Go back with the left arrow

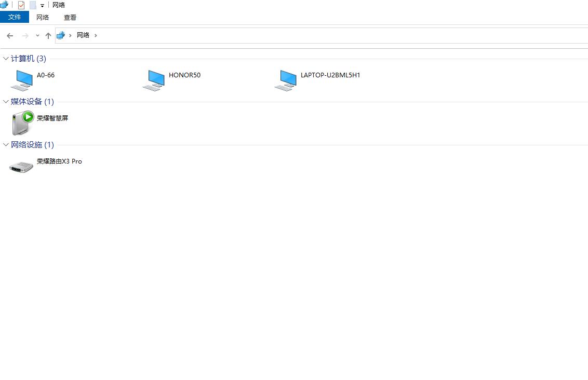click(x=10, y=36)
